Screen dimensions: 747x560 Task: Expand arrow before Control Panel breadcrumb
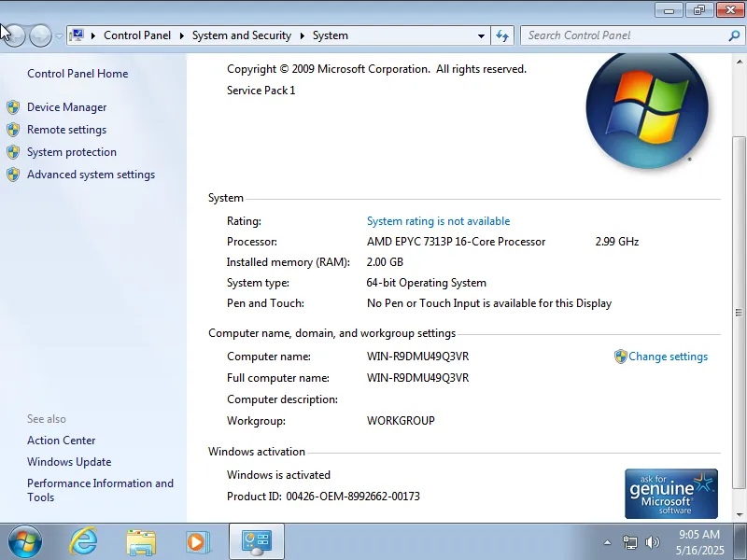93,35
